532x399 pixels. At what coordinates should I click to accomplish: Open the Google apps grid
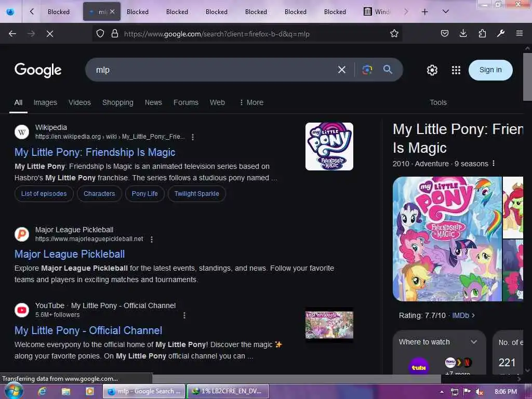456,70
